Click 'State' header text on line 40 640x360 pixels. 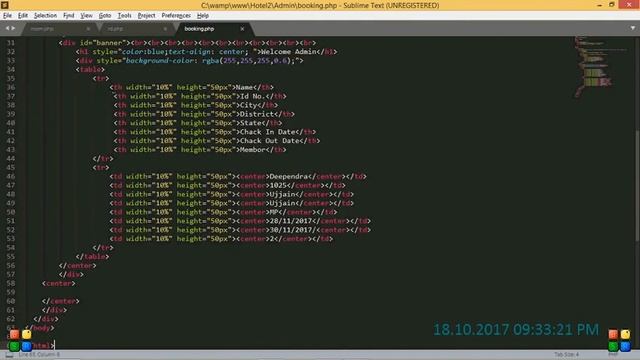251,123
